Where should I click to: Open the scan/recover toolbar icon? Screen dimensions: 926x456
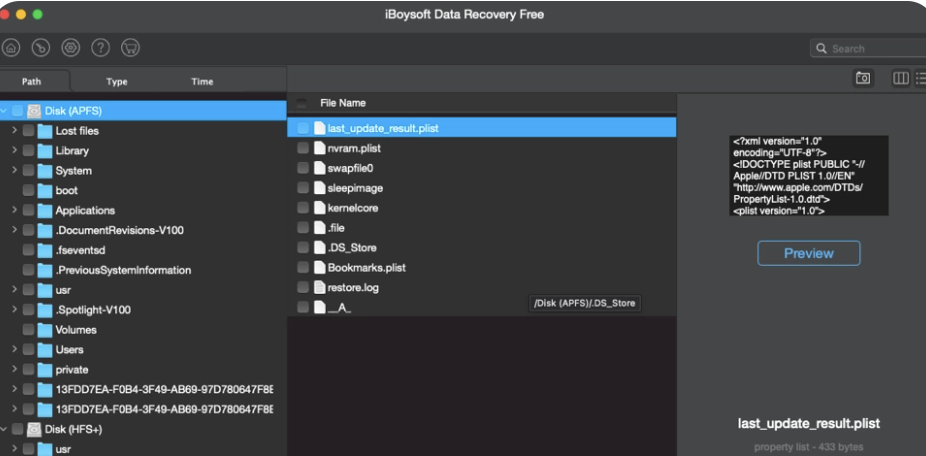click(x=41, y=48)
